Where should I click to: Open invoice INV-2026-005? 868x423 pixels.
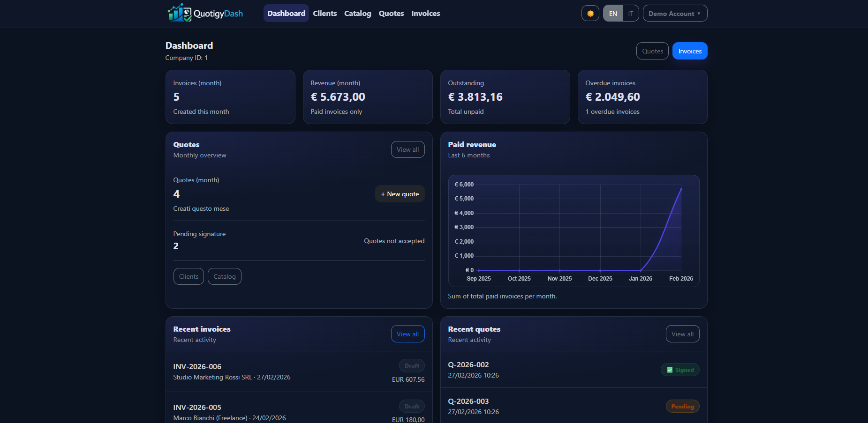pyautogui.click(x=299, y=408)
